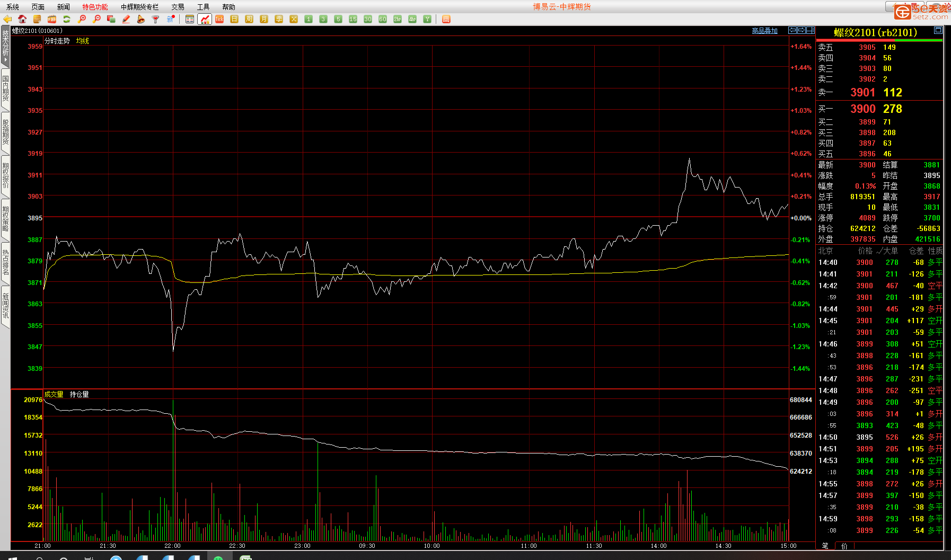Maximize the quote panel via square icon
Image resolution: width=951 pixels, height=560 pixels.
tap(938, 30)
